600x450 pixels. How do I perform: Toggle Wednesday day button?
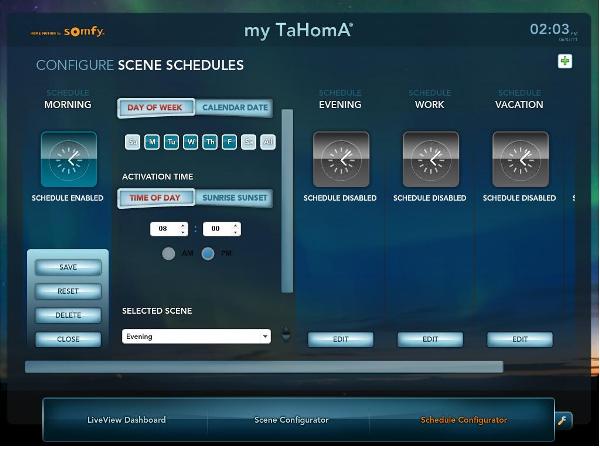click(191, 142)
